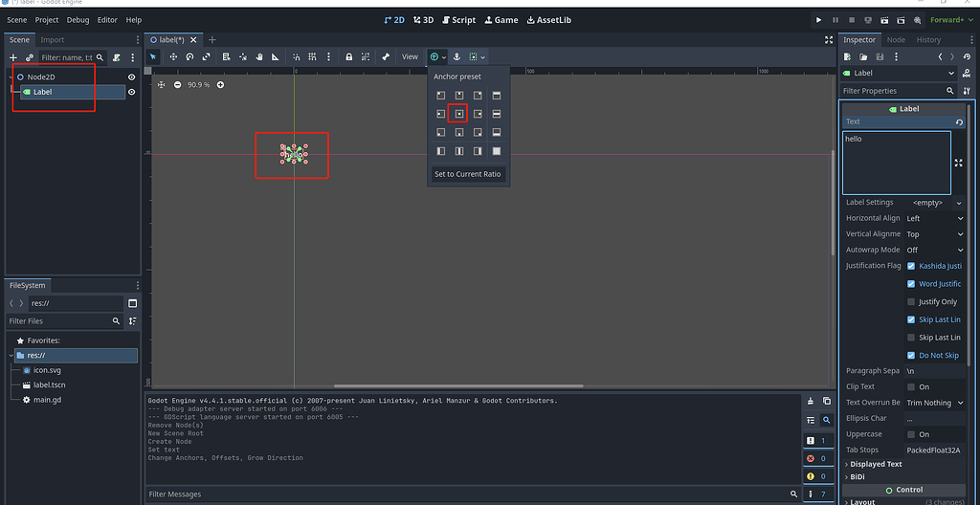980x505 pixels.
Task: Enable the Justify Only flag
Action: click(x=911, y=301)
